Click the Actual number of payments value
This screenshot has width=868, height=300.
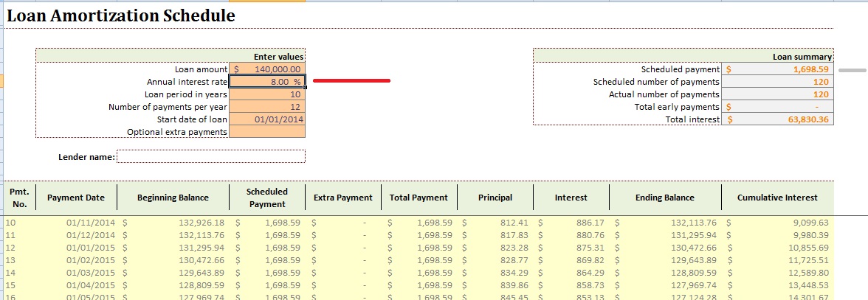coord(777,94)
